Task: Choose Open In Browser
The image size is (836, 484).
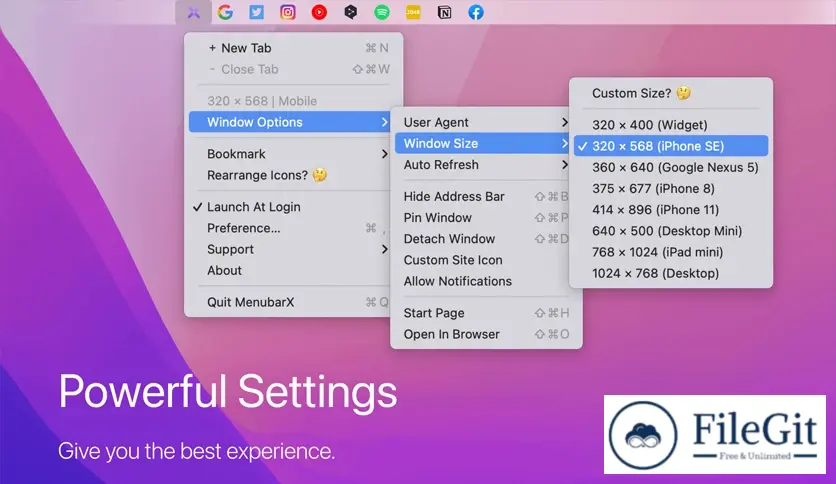Action: coord(486,334)
